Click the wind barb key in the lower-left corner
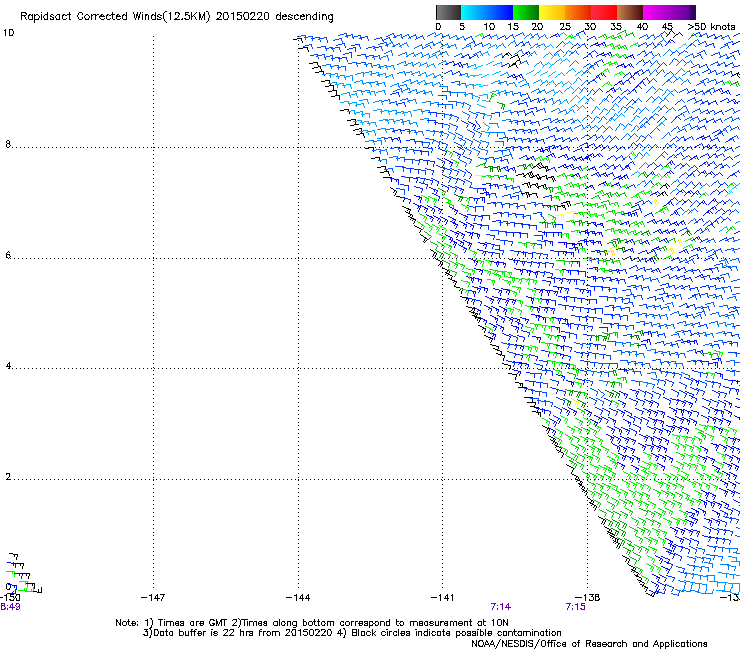The height and width of the screenshot is (650, 740). tap(23, 574)
